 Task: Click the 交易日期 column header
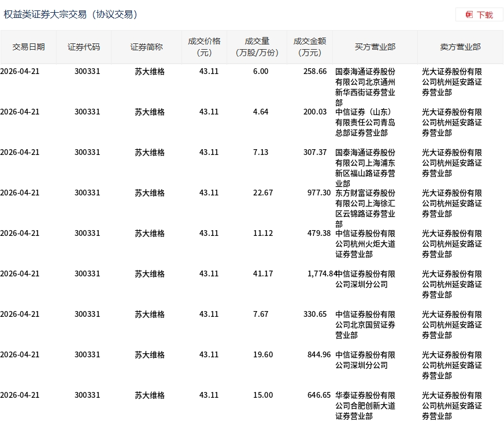pos(28,47)
